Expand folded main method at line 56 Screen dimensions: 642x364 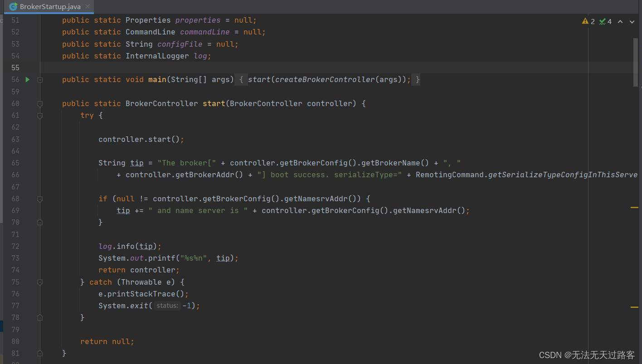coord(40,80)
